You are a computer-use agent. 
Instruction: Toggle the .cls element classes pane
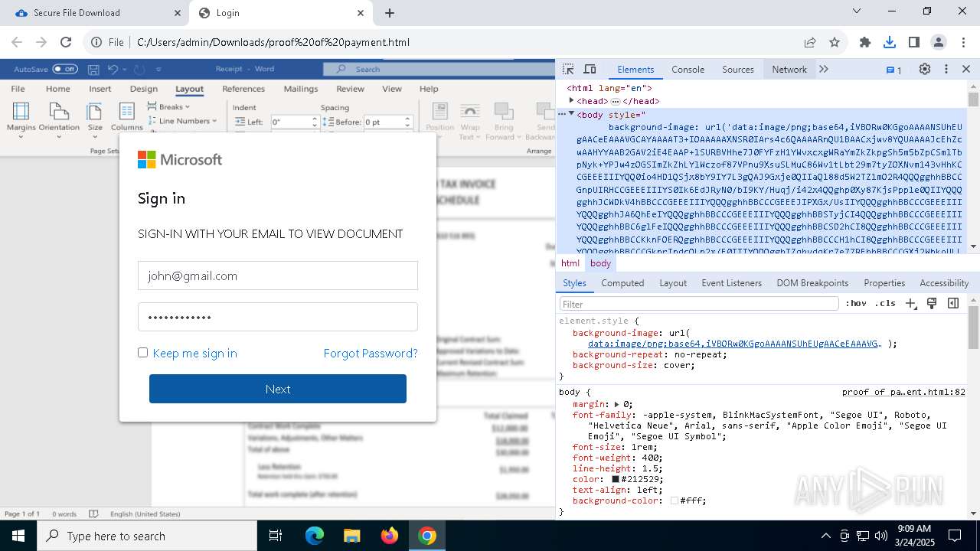885,304
